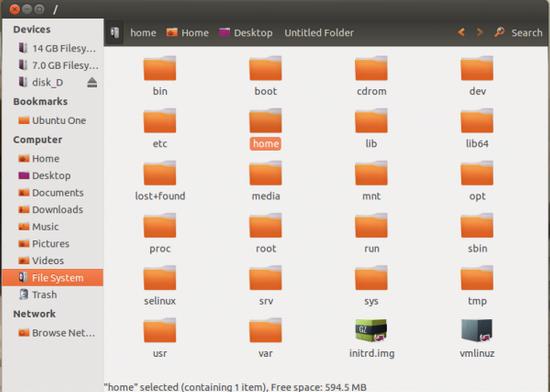550x392 pixels.
Task: Go back with the left arrow
Action: pos(461,33)
